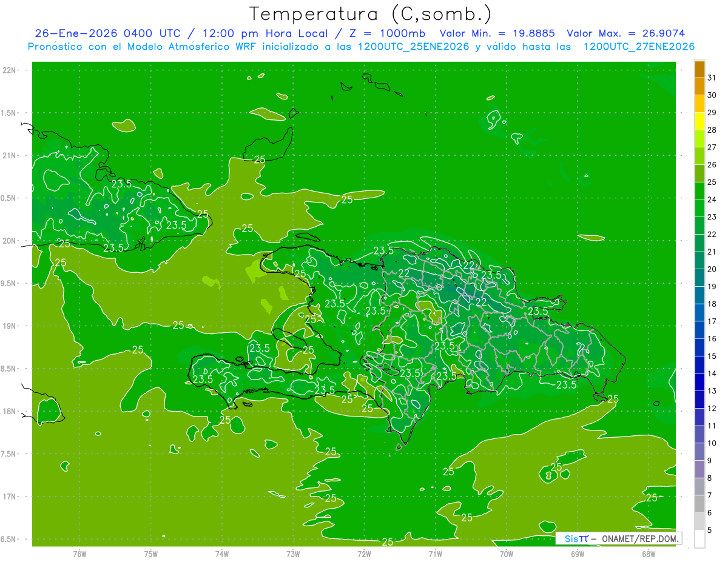Click the "75W" longitude axis label

click(x=151, y=554)
